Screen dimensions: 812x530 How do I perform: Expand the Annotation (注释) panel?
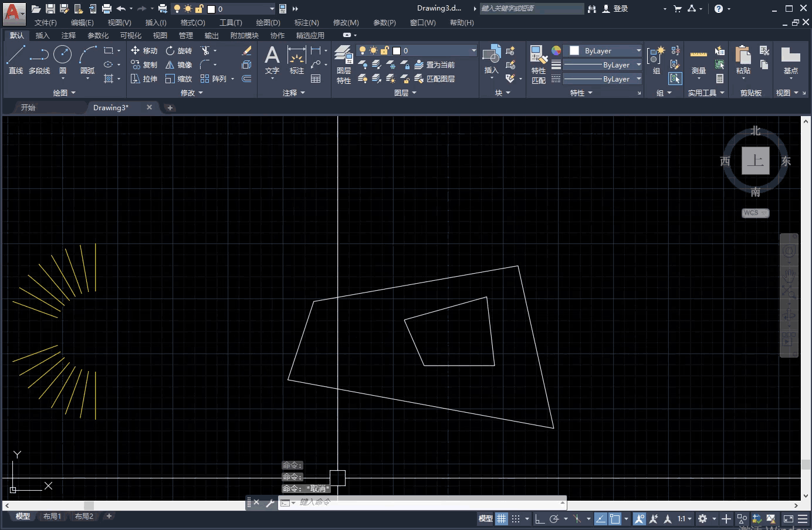tap(294, 93)
